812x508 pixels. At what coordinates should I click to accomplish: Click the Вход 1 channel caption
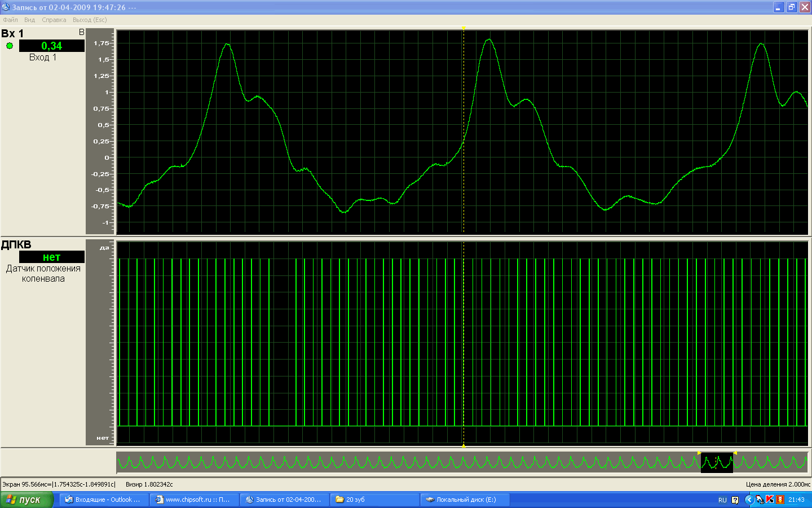[x=43, y=57]
